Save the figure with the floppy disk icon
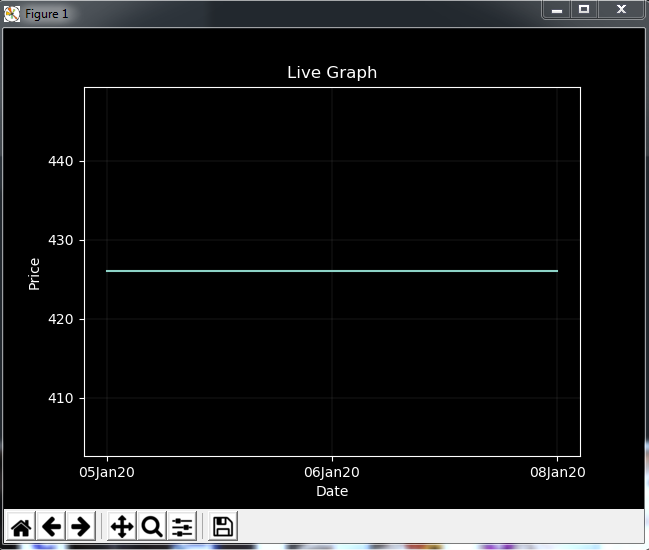The width and height of the screenshot is (649, 550). (x=223, y=526)
